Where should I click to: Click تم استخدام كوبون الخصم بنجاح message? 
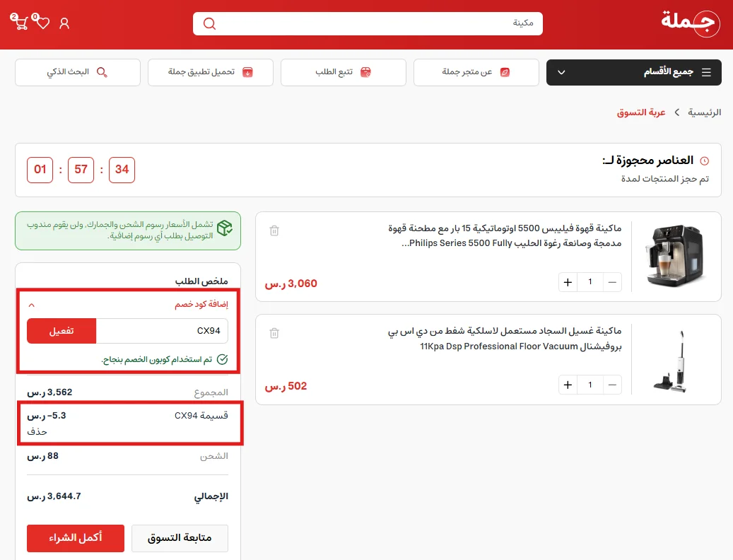(x=157, y=359)
